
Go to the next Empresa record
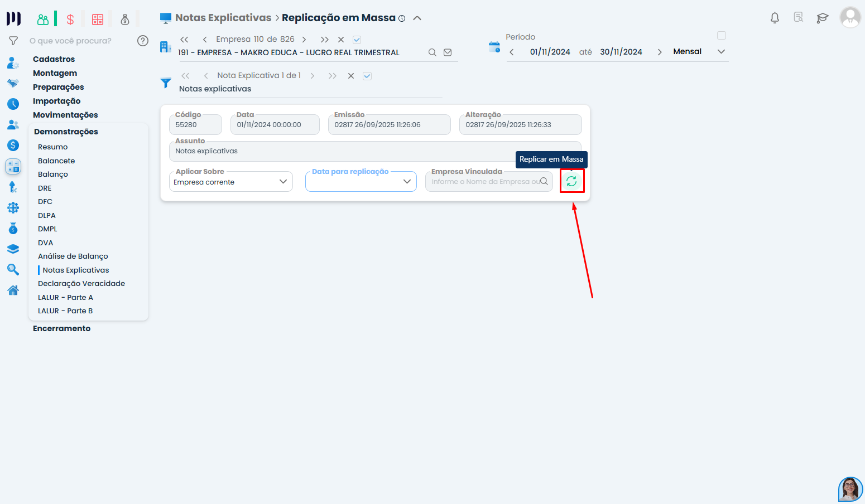304,40
